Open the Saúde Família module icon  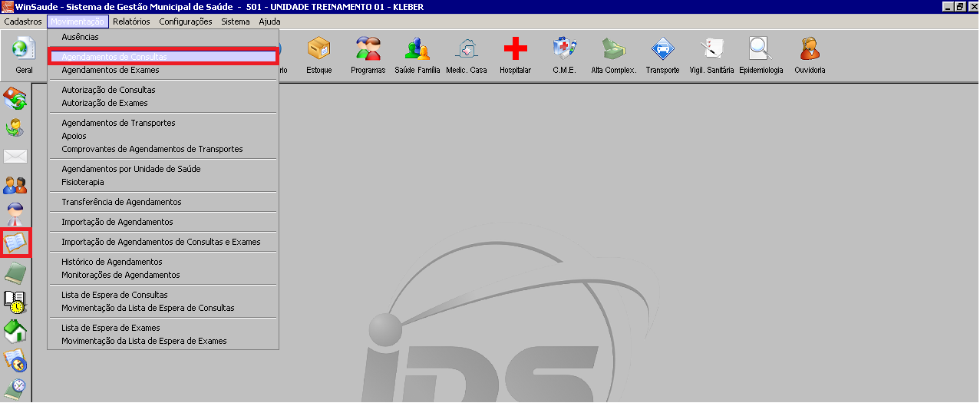[x=417, y=49]
